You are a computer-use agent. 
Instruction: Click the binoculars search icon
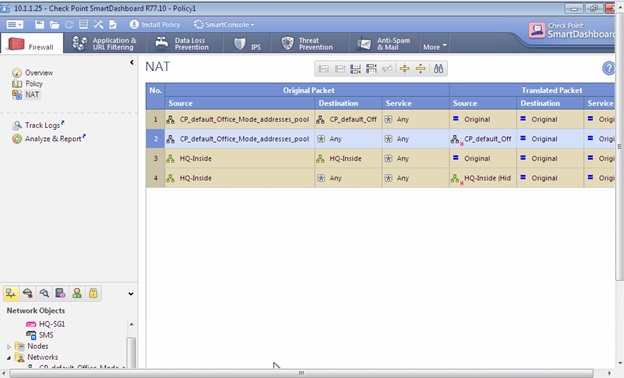pyautogui.click(x=438, y=69)
